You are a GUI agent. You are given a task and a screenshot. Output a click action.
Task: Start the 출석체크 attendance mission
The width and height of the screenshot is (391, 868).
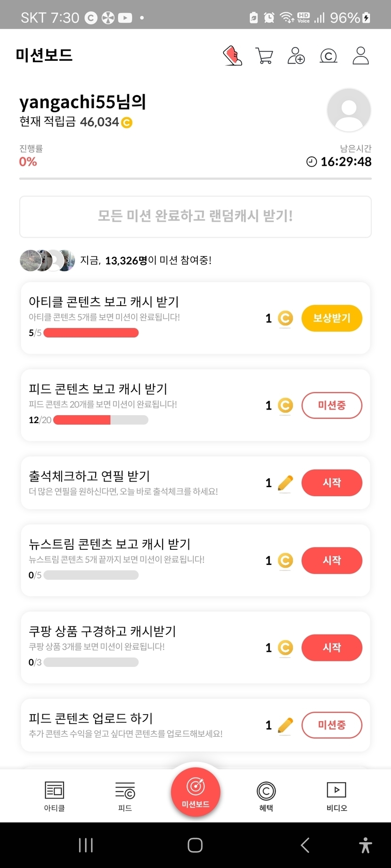pyautogui.click(x=332, y=483)
